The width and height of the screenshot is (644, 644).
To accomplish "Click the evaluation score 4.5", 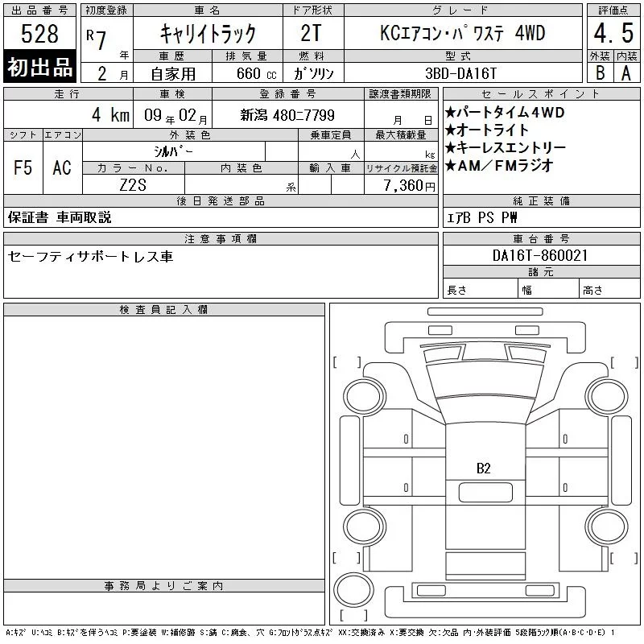I will click(613, 33).
